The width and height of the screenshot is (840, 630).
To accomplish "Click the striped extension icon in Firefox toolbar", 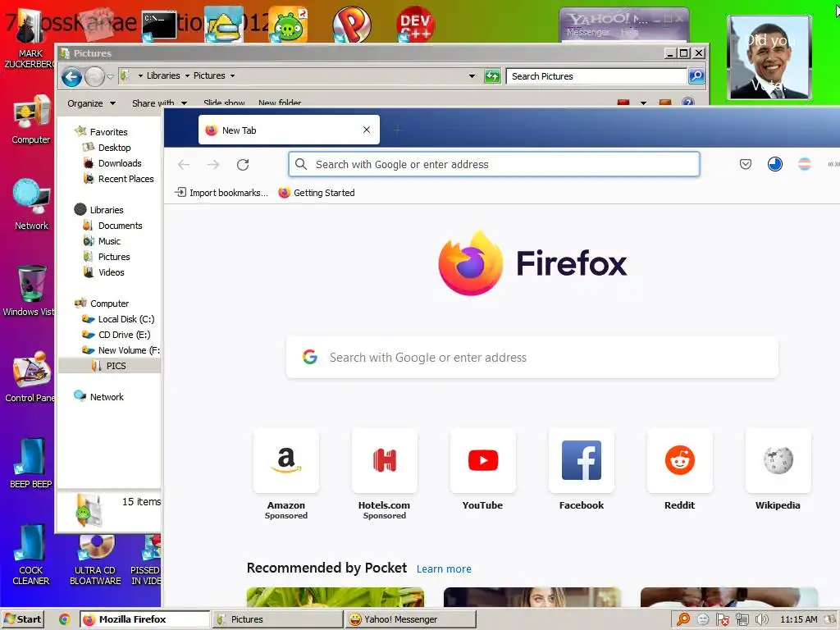I will (x=804, y=164).
